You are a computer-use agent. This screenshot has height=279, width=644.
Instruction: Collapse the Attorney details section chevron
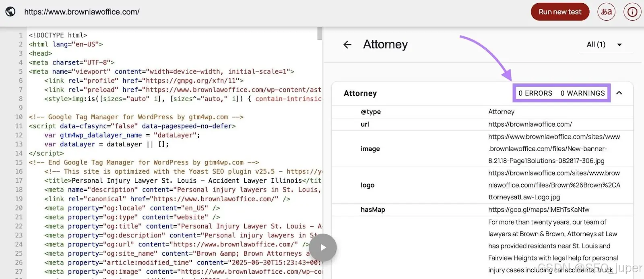[619, 93]
